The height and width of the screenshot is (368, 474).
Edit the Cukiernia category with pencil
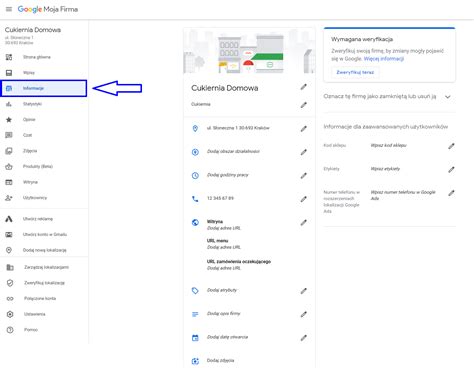303,105
